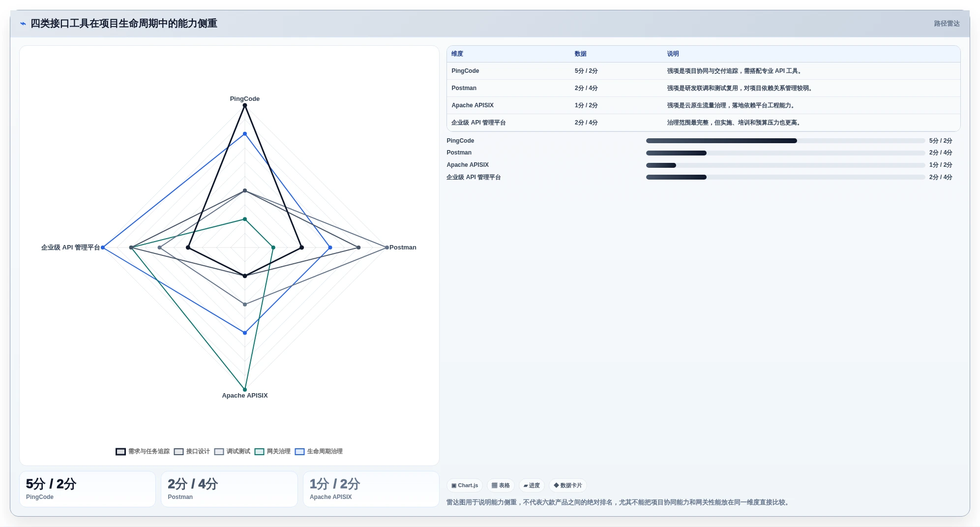
Task: Toggle 生命周期治理 legend swatch
Action: [x=299, y=452]
